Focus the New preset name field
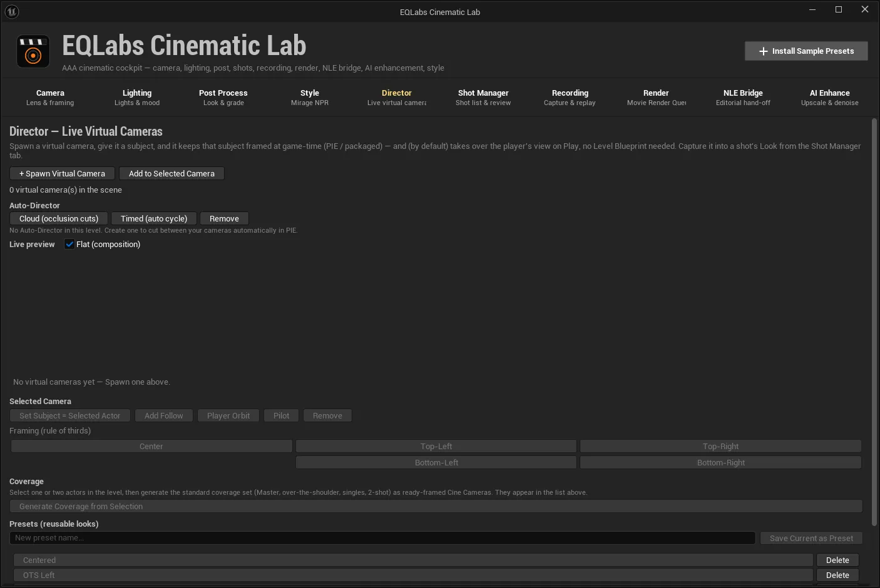The width and height of the screenshot is (880, 588). (x=382, y=538)
